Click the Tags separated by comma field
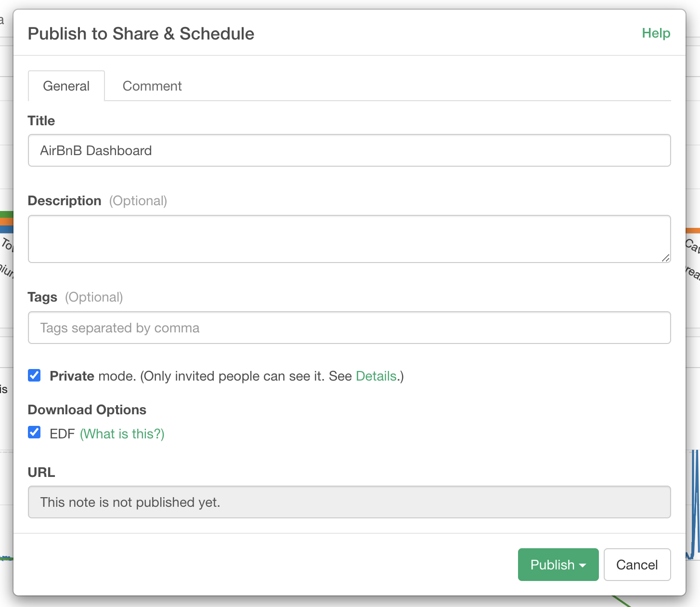The image size is (700, 607). (x=349, y=328)
